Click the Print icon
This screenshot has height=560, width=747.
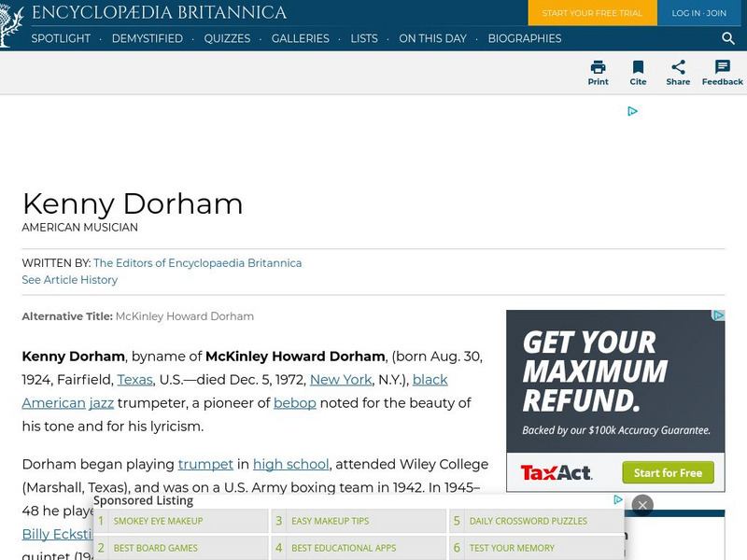[x=598, y=68]
